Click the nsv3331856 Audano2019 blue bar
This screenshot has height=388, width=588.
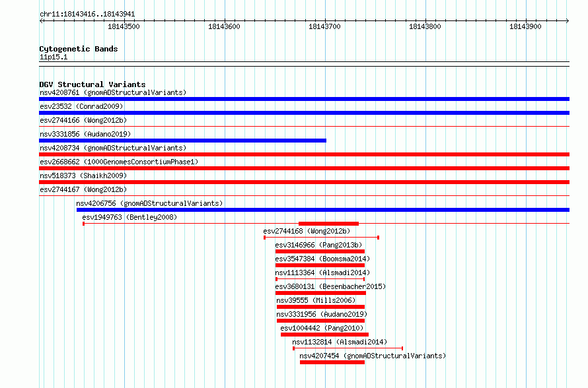click(182, 141)
